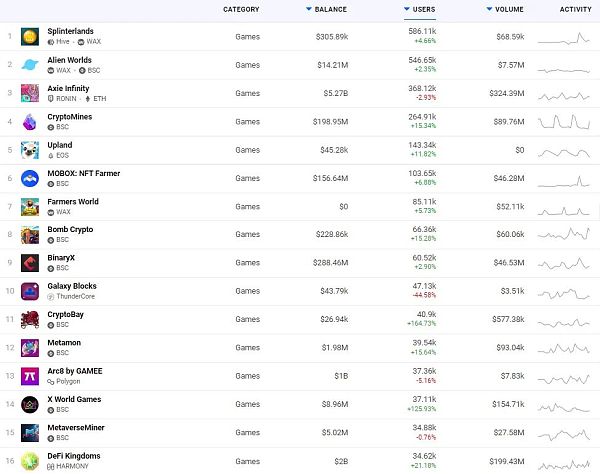Click the Upland llama icon

[30, 150]
